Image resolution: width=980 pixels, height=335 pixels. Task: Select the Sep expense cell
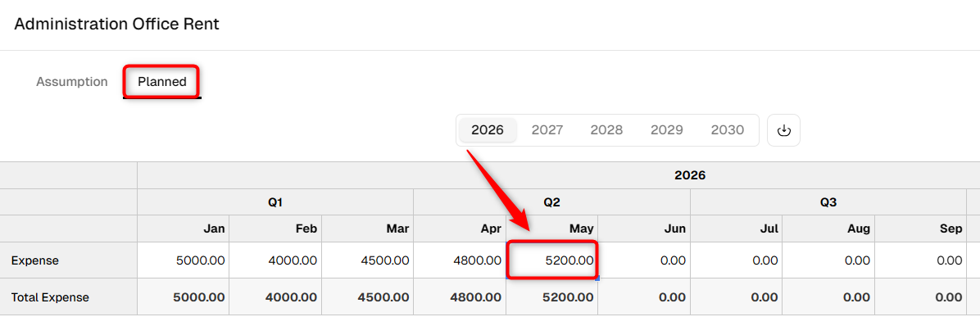920,260
